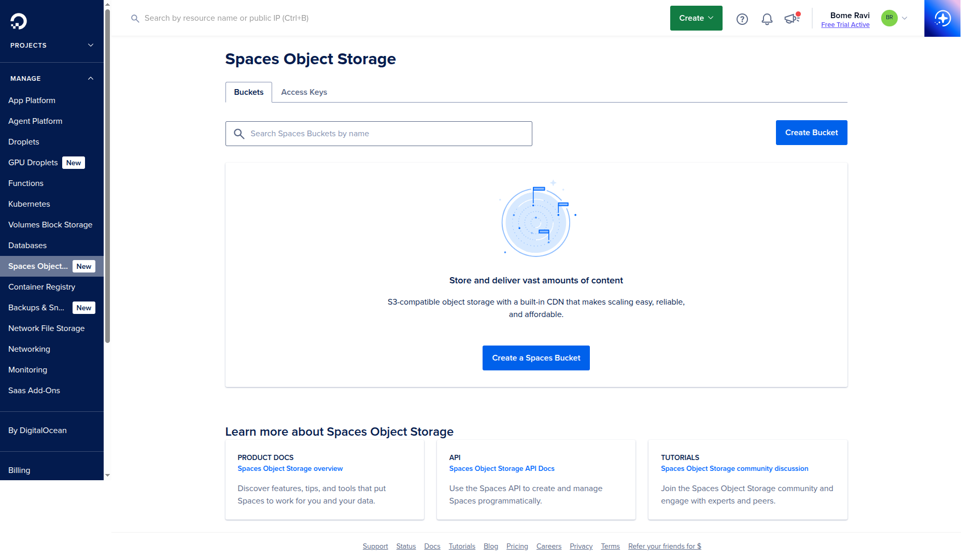Open the help menu via question mark icon

742,19
